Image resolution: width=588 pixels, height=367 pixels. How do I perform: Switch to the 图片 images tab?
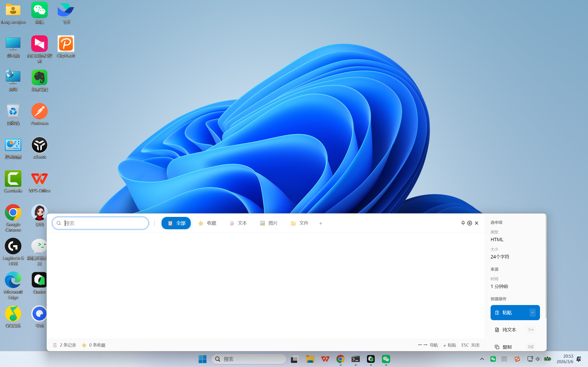269,223
